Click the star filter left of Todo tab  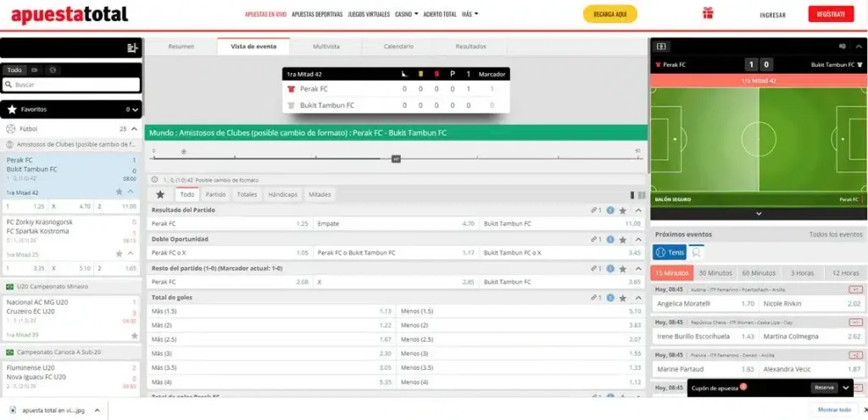tap(160, 194)
